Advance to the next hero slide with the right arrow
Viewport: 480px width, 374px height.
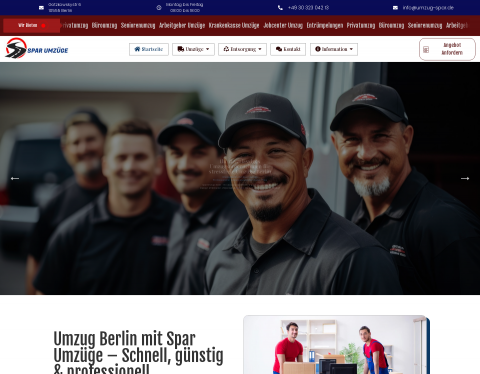tap(465, 179)
